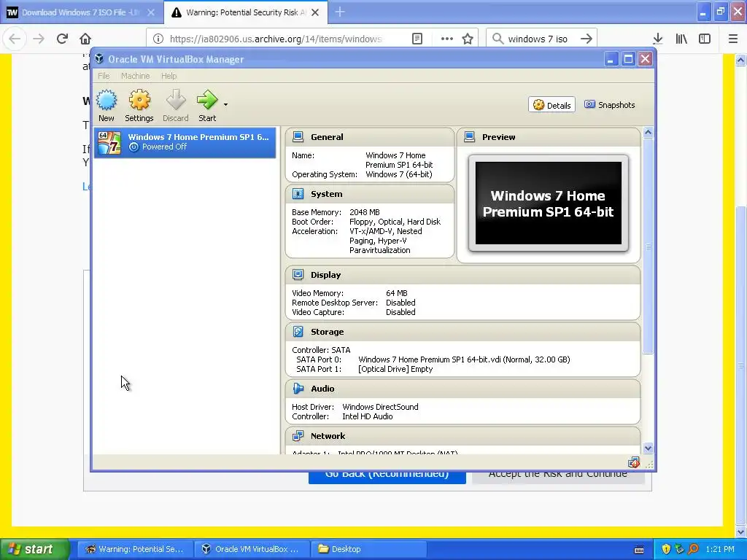This screenshot has height=560, width=747.
Task: Click the search go arrow in Firefox
Action: tap(587, 39)
